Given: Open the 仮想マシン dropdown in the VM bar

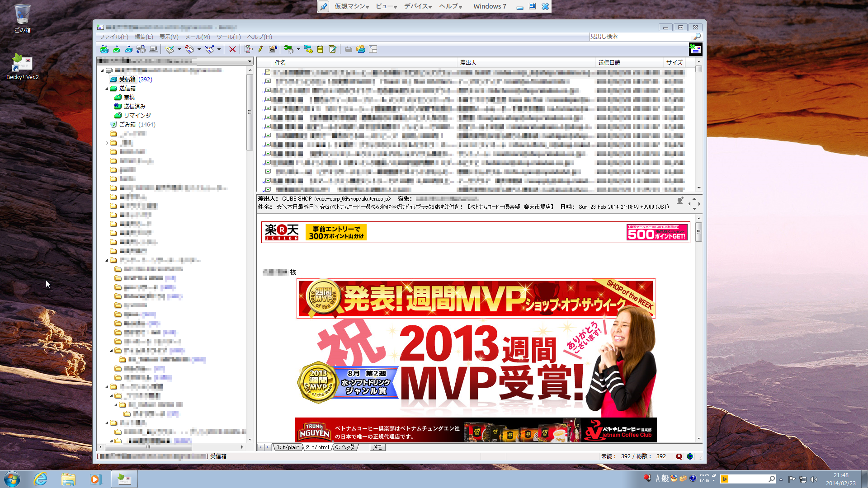Looking at the screenshot, I should pyautogui.click(x=352, y=6).
